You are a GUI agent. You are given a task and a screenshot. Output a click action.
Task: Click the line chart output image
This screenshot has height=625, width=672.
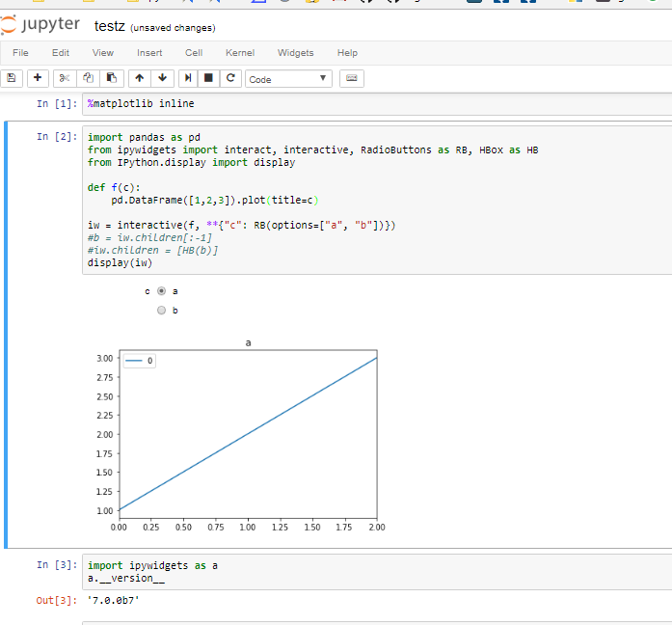(239, 435)
